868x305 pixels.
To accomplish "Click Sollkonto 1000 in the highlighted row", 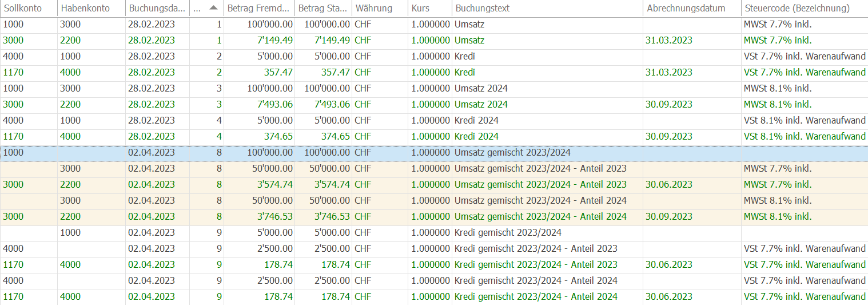I will point(13,152).
